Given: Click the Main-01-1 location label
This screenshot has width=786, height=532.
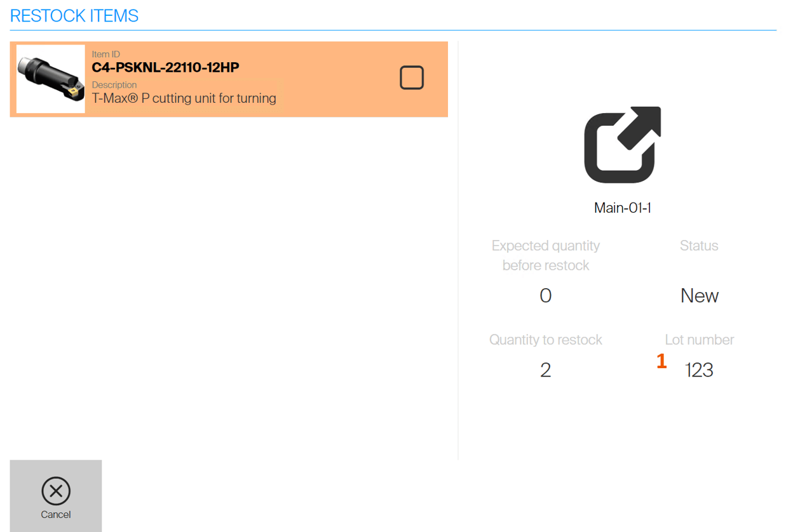Looking at the screenshot, I should coord(622,208).
